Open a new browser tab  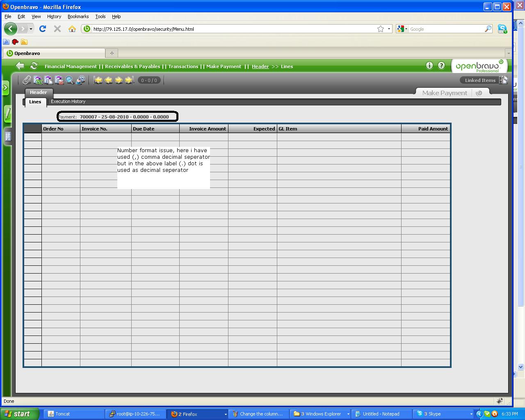pyautogui.click(x=112, y=53)
